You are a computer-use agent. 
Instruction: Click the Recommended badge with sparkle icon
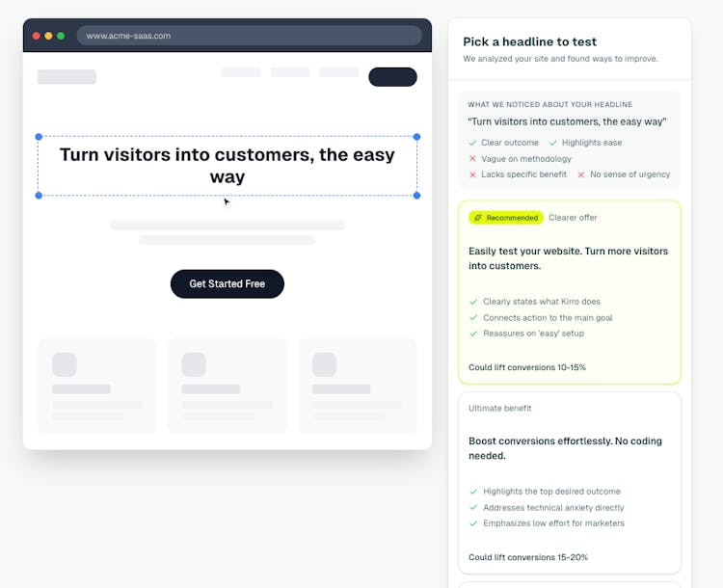[x=506, y=218]
